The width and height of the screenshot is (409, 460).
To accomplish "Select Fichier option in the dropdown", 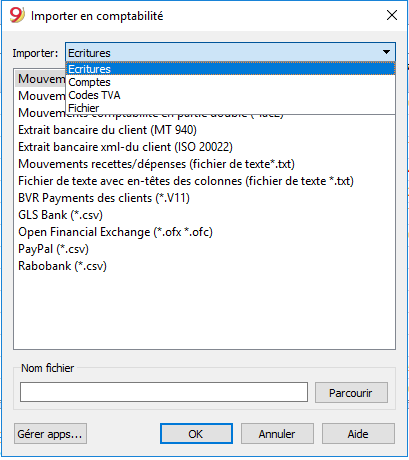I will [x=230, y=108].
